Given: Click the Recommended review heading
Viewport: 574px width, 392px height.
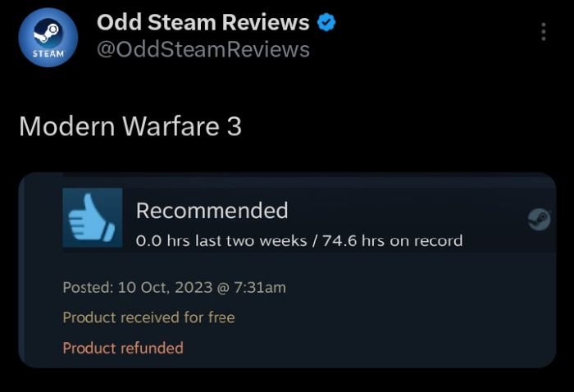Looking at the screenshot, I should [212, 211].
